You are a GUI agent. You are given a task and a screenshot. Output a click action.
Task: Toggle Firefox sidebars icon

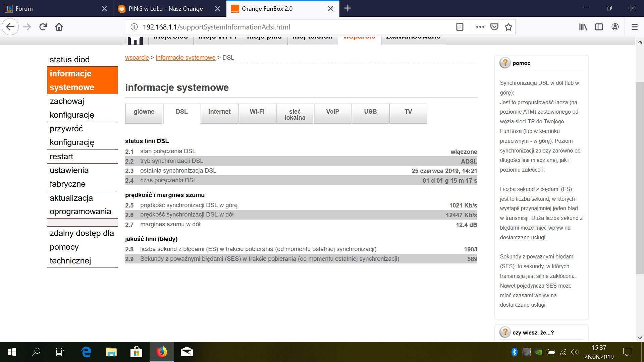(599, 27)
